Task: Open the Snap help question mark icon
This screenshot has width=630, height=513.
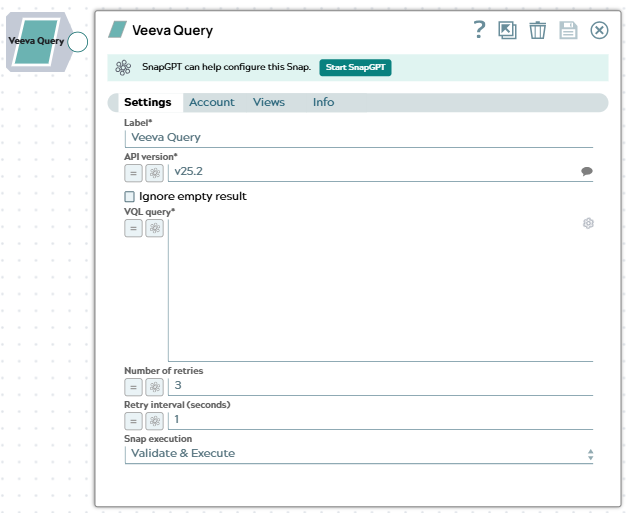Action: point(479,30)
